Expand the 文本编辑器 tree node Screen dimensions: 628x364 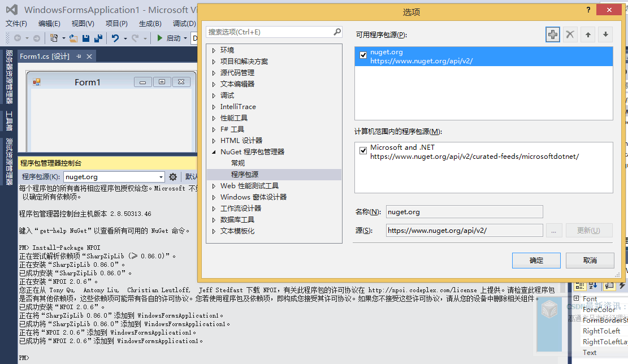pyautogui.click(x=214, y=84)
